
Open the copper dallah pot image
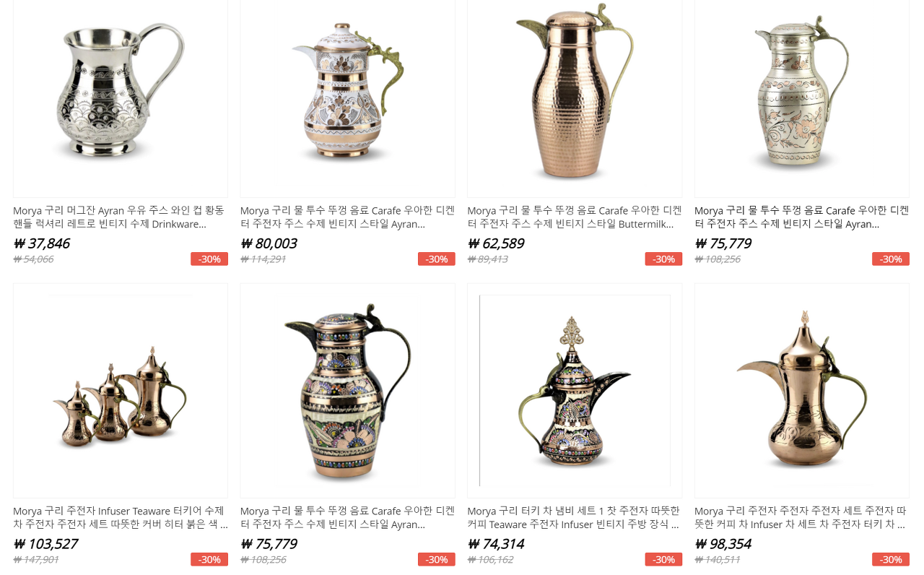point(802,391)
